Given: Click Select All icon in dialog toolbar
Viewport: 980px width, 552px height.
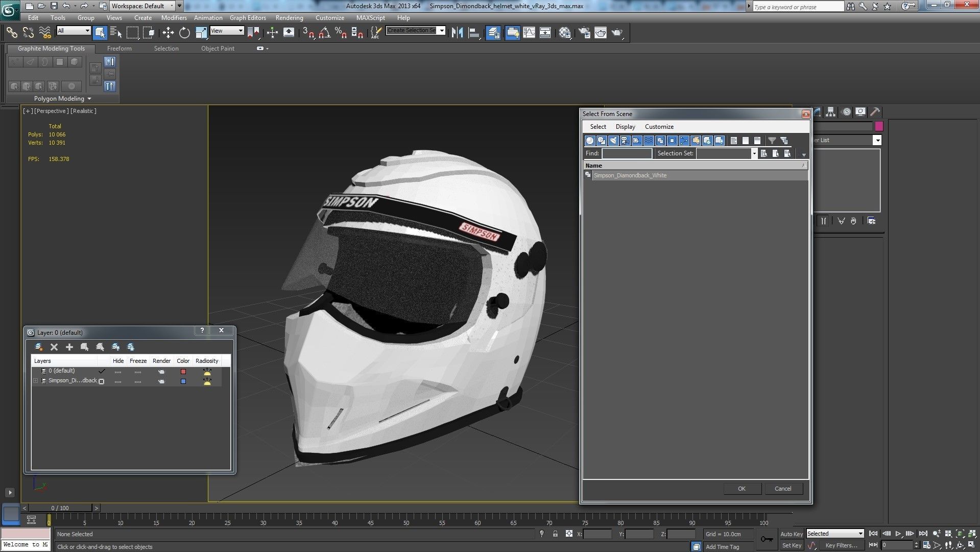Looking at the screenshot, I should (x=734, y=140).
